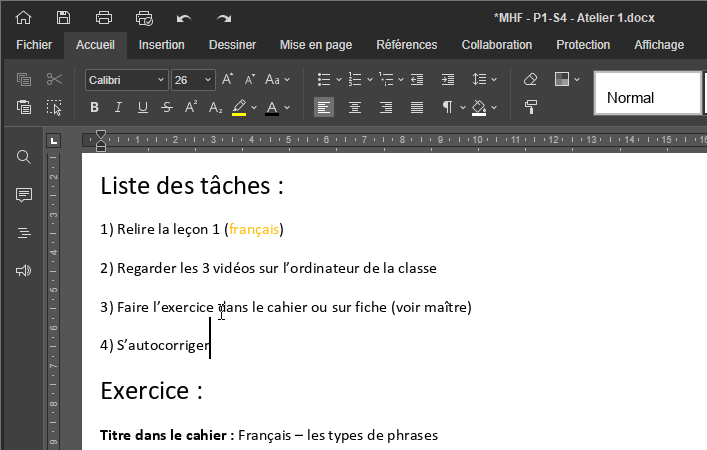Open quick print icon

144,18
